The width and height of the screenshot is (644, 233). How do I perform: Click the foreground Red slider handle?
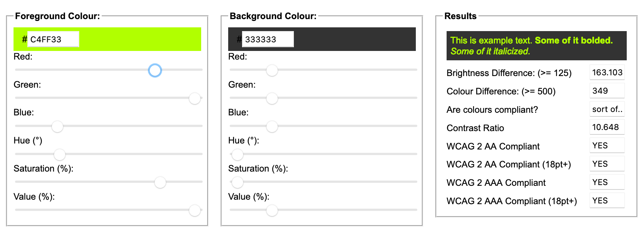(155, 70)
